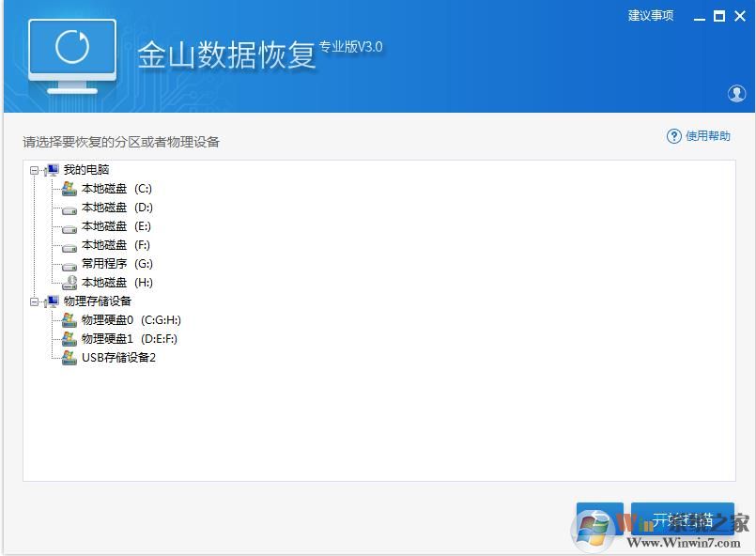
Task: Click the drive icon for 本地磁盘 (F:)
Action: pyautogui.click(x=69, y=247)
